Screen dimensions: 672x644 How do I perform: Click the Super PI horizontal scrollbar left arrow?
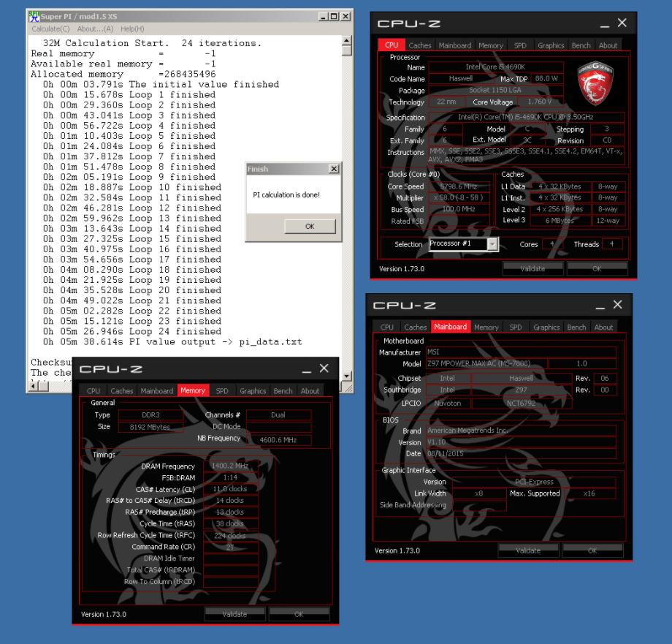click(34, 386)
